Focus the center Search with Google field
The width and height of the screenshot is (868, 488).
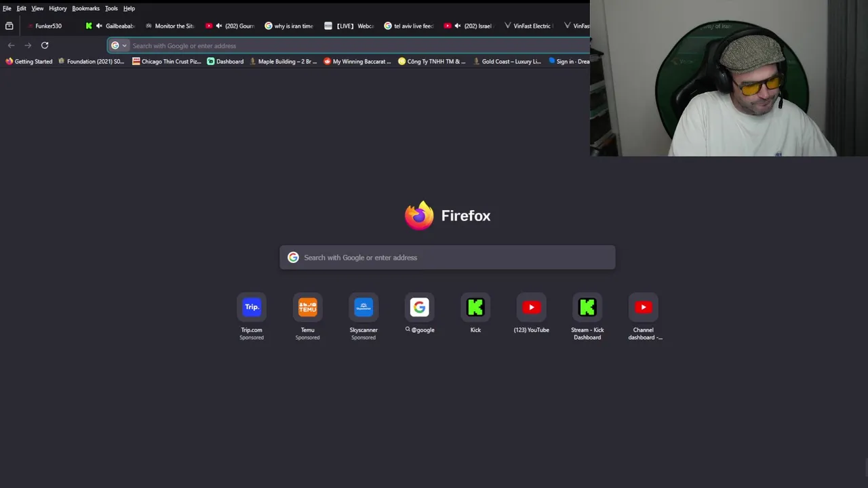coord(448,258)
